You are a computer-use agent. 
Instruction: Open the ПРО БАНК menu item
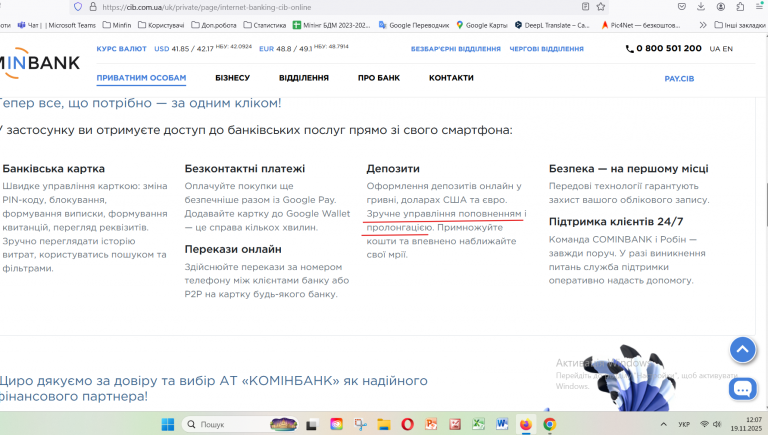point(379,78)
